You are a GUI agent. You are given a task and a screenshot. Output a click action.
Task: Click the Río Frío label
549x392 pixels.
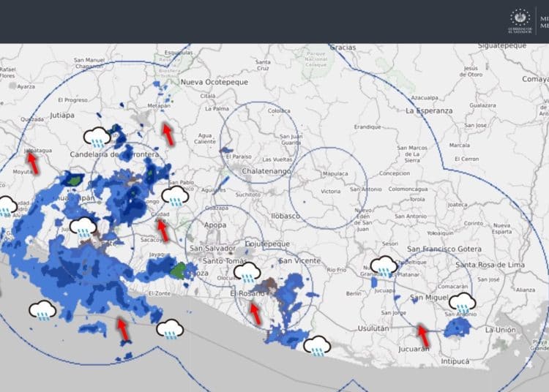pyautogui.click(x=337, y=270)
